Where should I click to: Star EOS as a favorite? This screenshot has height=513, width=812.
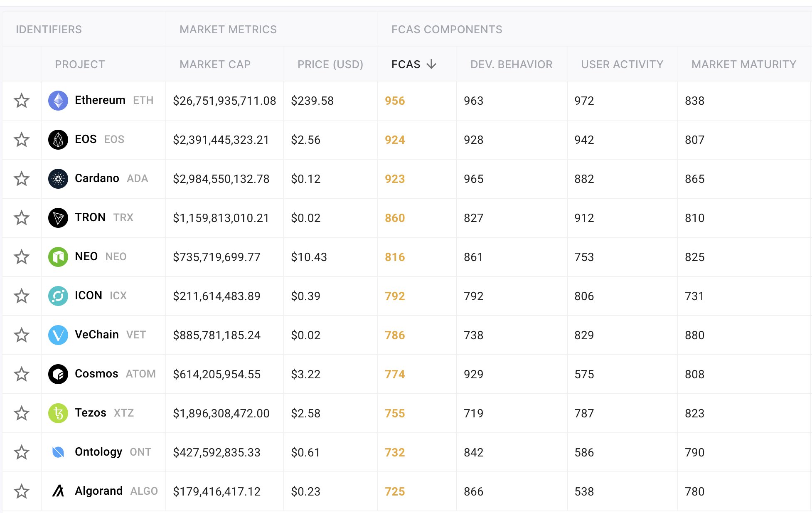click(x=22, y=140)
